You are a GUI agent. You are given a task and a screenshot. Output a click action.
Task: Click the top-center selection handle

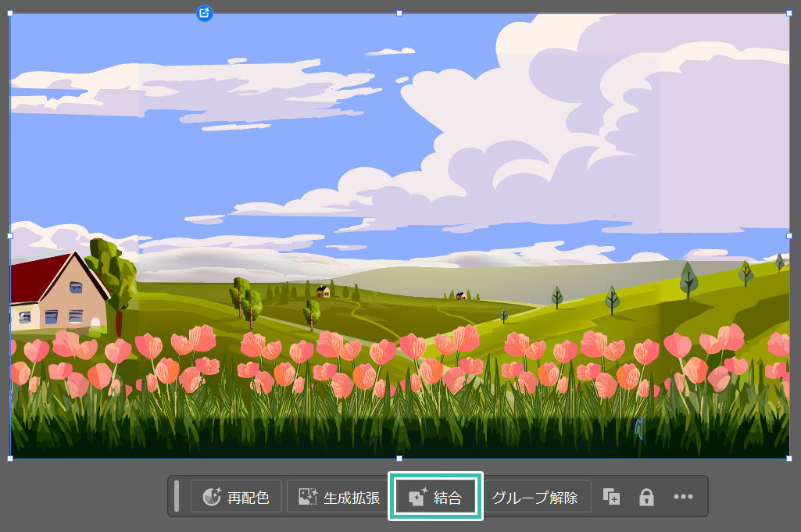tap(399, 13)
